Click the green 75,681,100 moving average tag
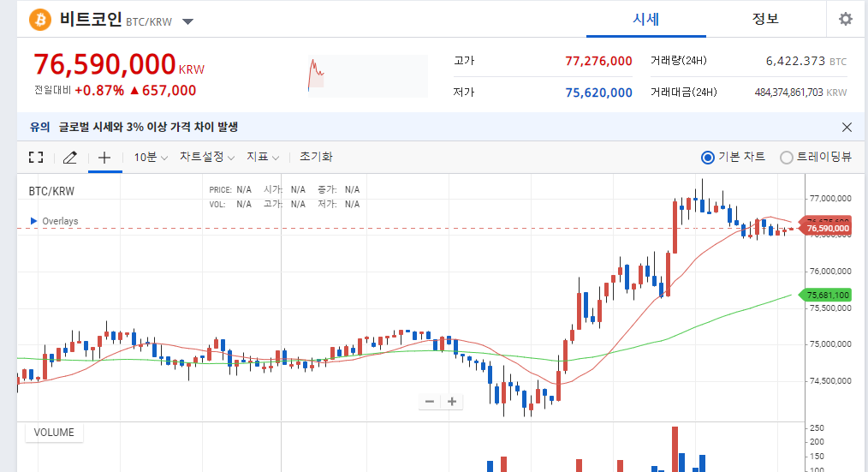 click(x=825, y=296)
